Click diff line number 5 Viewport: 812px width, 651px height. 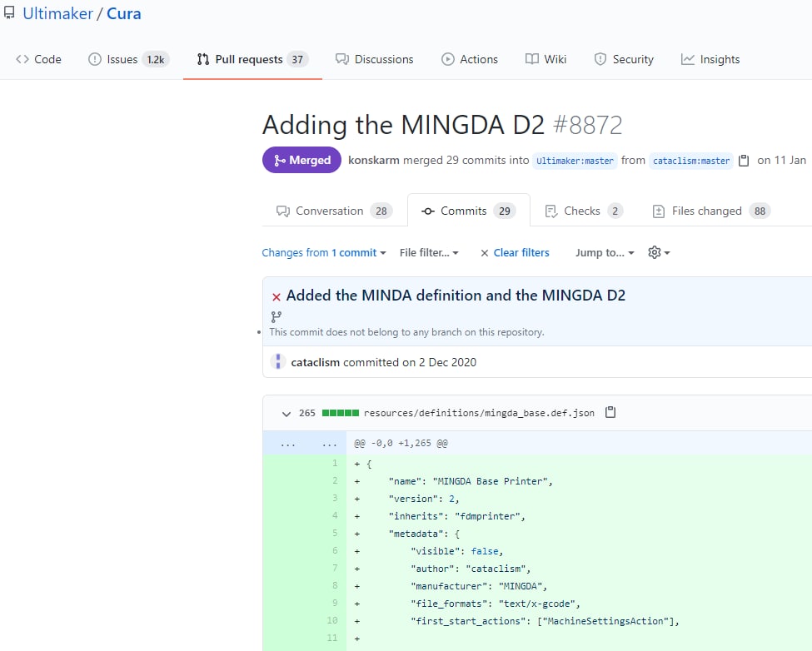click(335, 533)
